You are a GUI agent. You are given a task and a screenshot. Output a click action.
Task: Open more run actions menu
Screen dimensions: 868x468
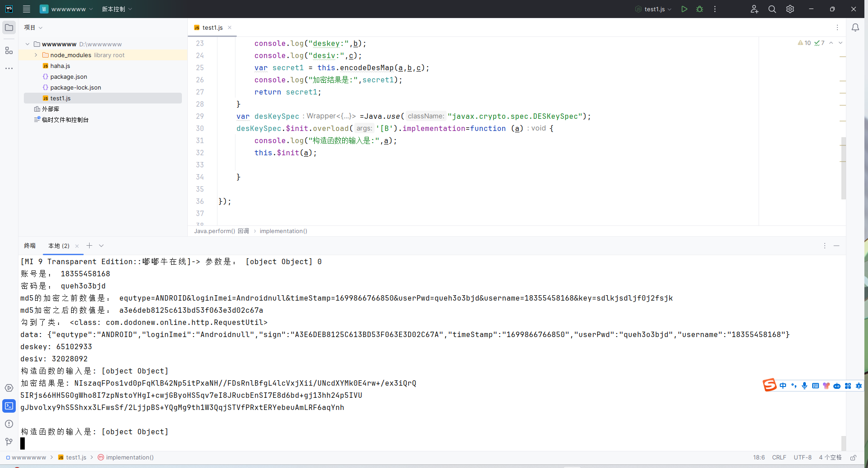[x=714, y=9]
